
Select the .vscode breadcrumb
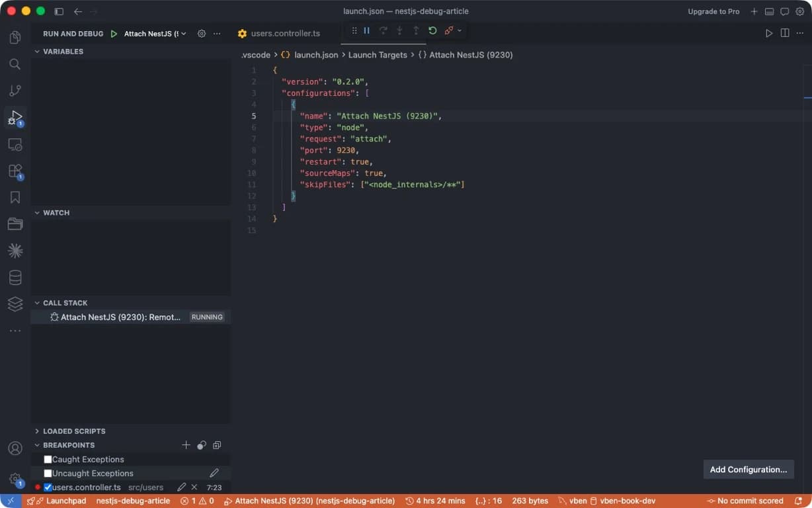coord(256,55)
